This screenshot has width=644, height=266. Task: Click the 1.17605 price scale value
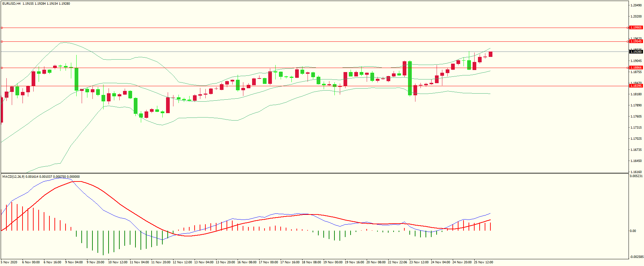[636, 117]
